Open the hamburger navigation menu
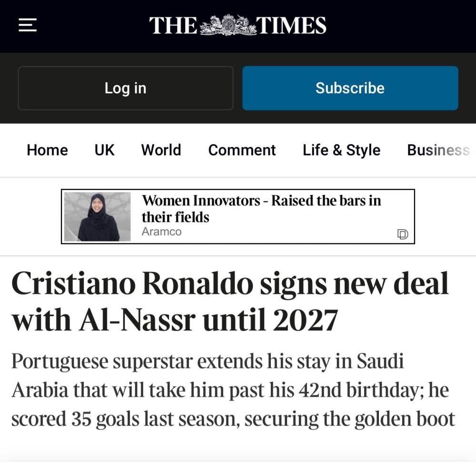Screen dimensions: 476x462 tap(28, 25)
